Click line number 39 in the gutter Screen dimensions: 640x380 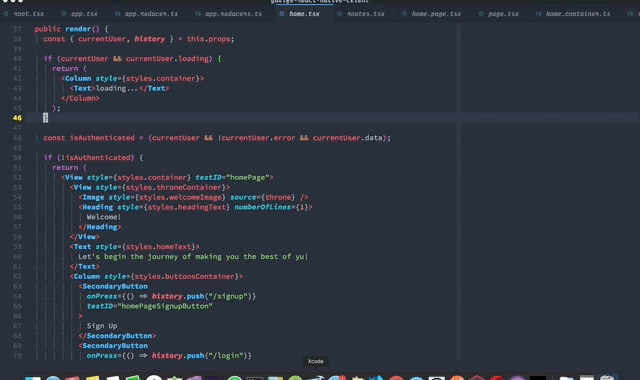coord(17,49)
